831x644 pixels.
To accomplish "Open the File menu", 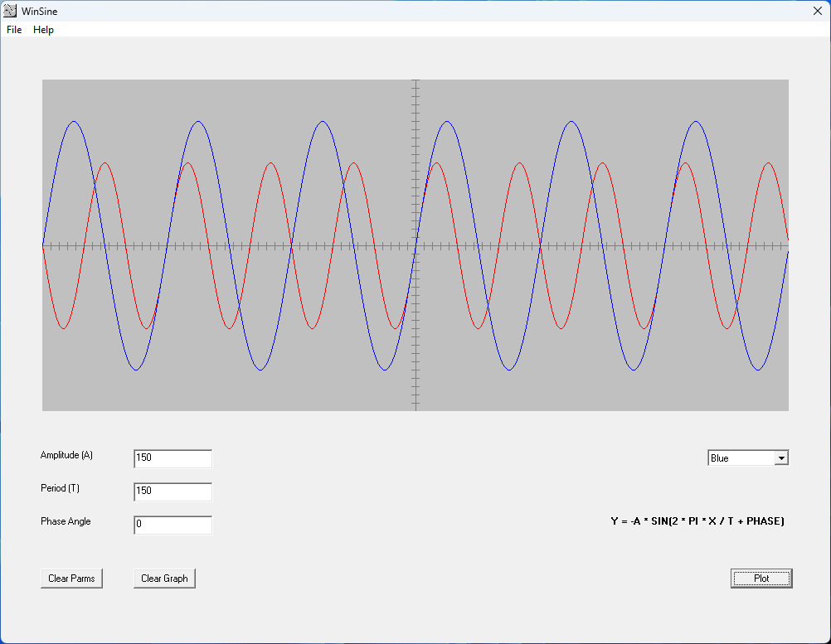I will [x=14, y=30].
